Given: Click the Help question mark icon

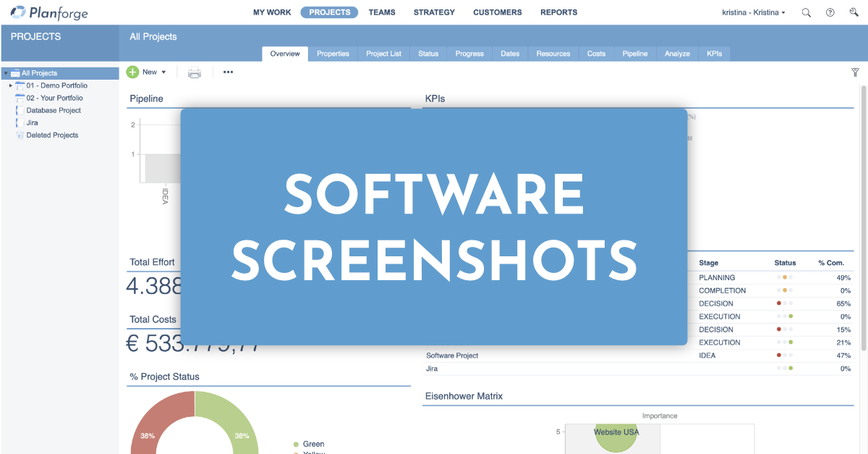Looking at the screenshot, I should [x=830, y=12].
